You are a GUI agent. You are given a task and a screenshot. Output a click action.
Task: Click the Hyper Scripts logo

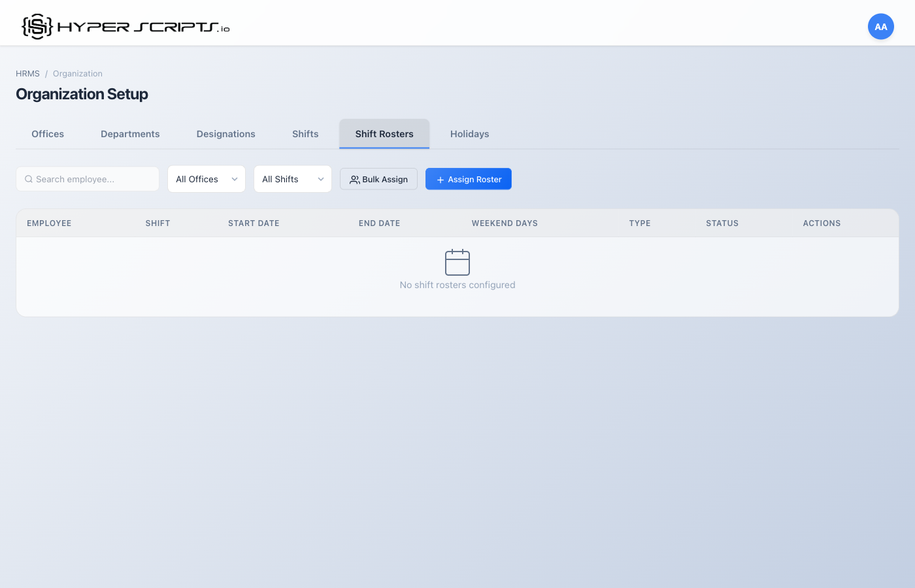click(124, 25)
